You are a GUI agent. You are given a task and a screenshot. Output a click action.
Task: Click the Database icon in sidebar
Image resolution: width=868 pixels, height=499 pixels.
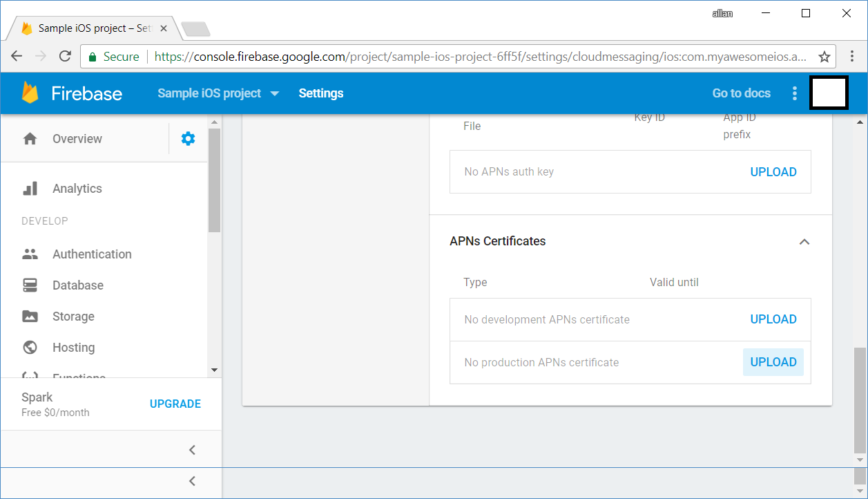[x=30, y=285]
